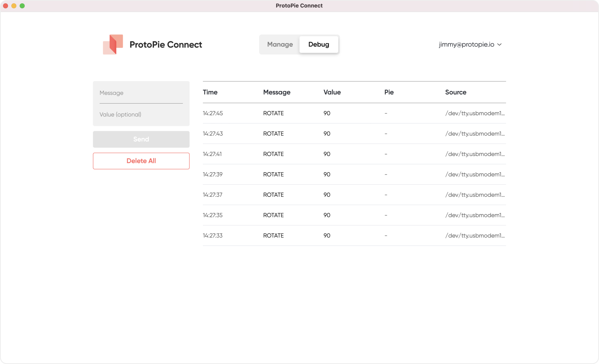599x364 pixels.
Task: Click the 14:27:37 timestamp
Action: 212,195
